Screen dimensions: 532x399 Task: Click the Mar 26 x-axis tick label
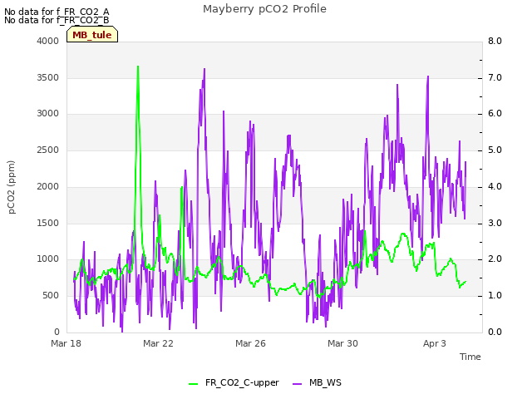point(250,343)
